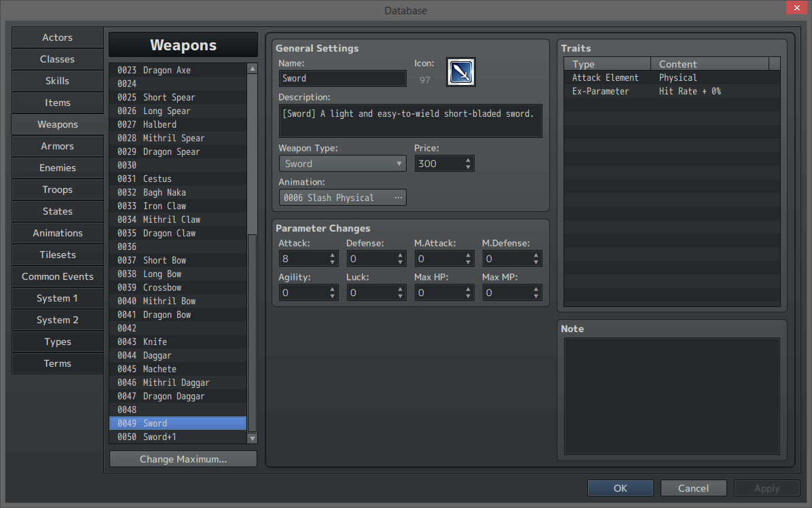
Task: Select weapon 0035 Dragon Claw from list
Action: pyautogui.click(x=177, y=233)
